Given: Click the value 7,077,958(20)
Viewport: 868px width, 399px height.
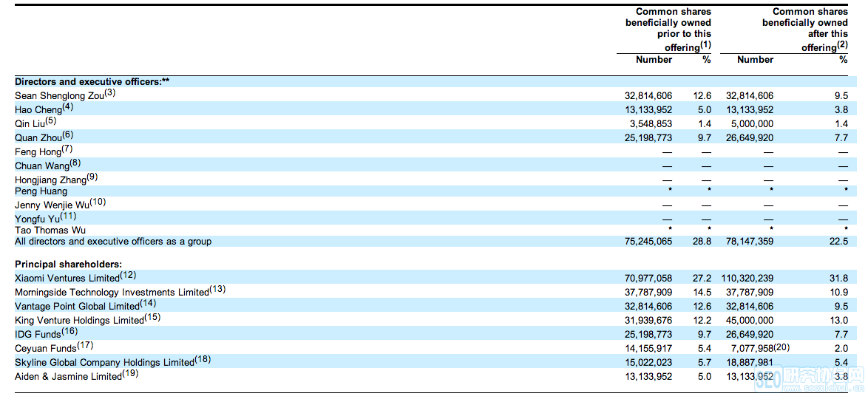Looking at the screenshot, I should pos(761,349).
